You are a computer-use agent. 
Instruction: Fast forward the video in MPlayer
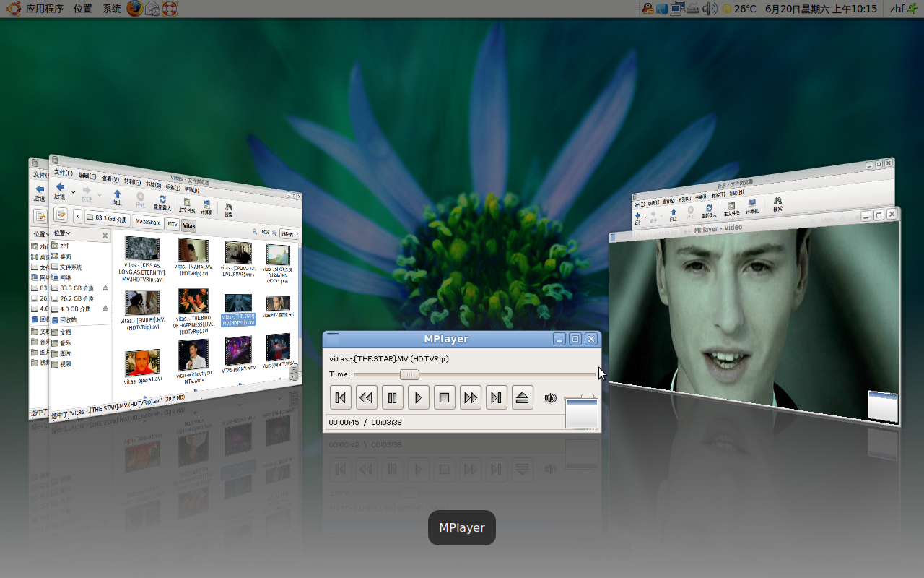pos(471,397)
